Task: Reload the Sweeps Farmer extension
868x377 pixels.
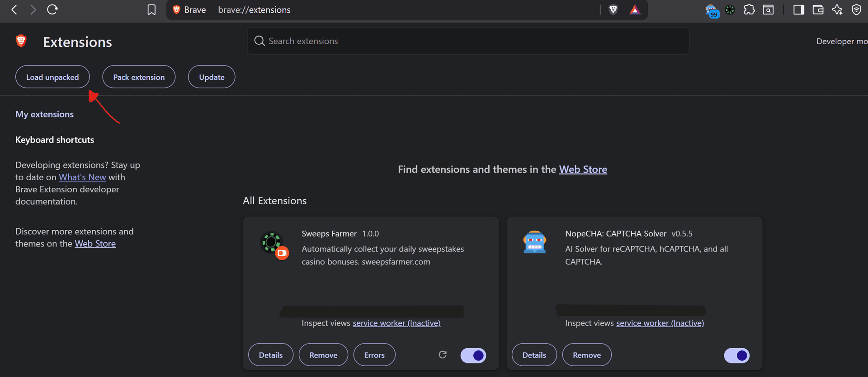Action: point(443,355)
